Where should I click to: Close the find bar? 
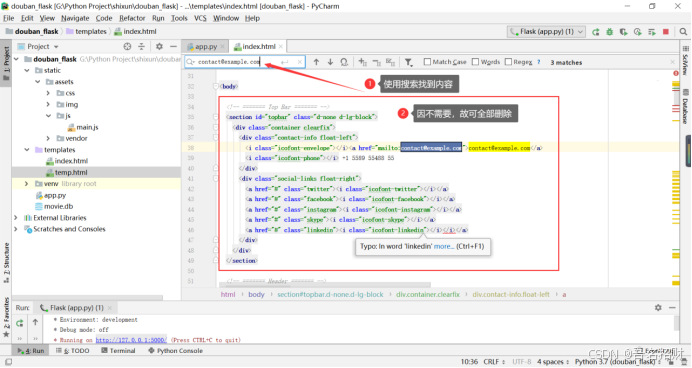(x=673, y=62)
